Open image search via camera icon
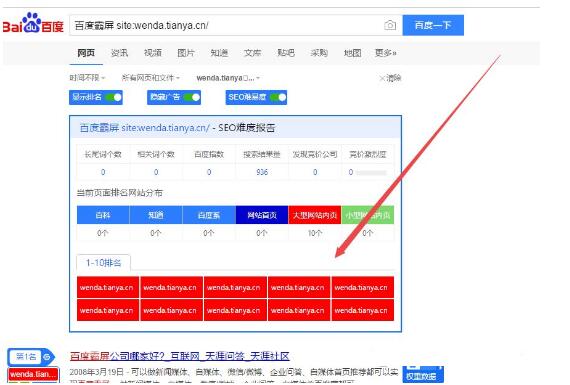The height and width of the screenshot is (385, 570). 390,25
